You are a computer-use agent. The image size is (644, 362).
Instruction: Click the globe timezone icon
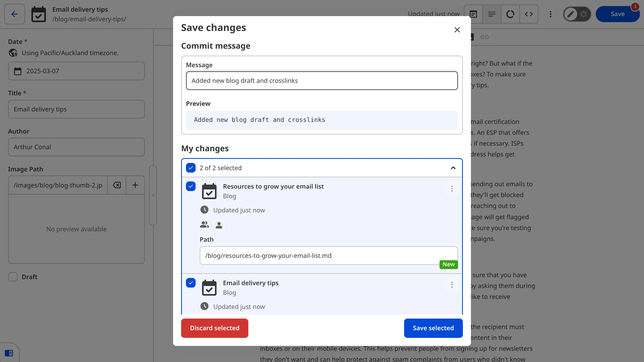click(x=13, y=53)
